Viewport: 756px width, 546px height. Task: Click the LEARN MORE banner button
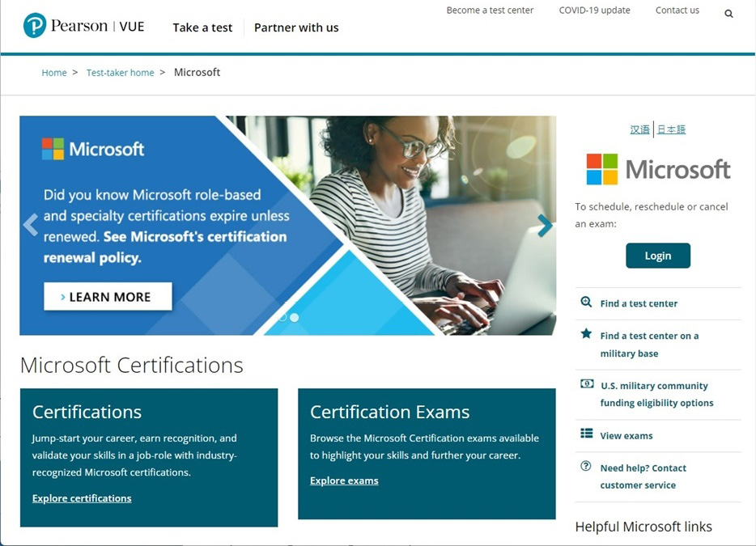(x=108, y=296)
